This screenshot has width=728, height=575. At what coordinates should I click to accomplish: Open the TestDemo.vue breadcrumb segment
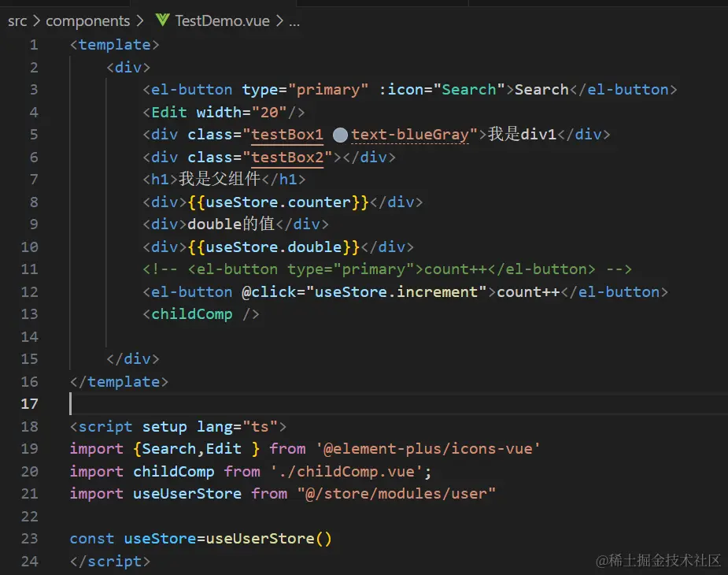pos(223,21)
